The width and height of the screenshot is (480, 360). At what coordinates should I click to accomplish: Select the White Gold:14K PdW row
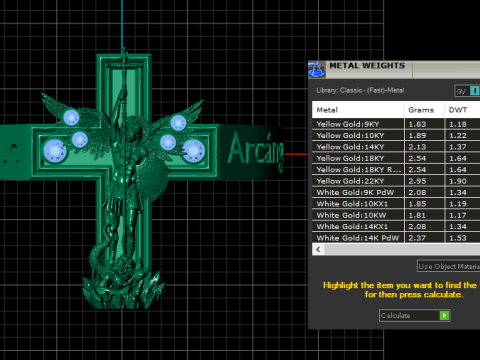click(x=396, y=238)
